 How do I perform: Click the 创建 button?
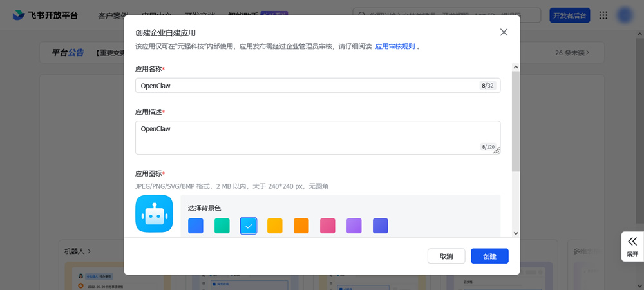tap(489, 256)
